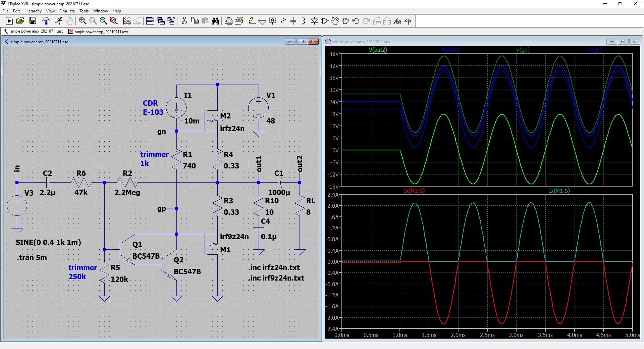Halt the simulation with the hand icon
This screenshot has height=349, width=644.
(x=69, y=21)
